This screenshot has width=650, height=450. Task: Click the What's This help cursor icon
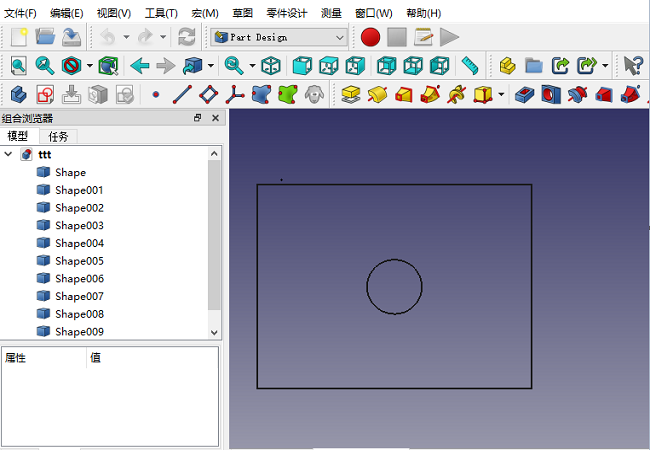point(632,66)
